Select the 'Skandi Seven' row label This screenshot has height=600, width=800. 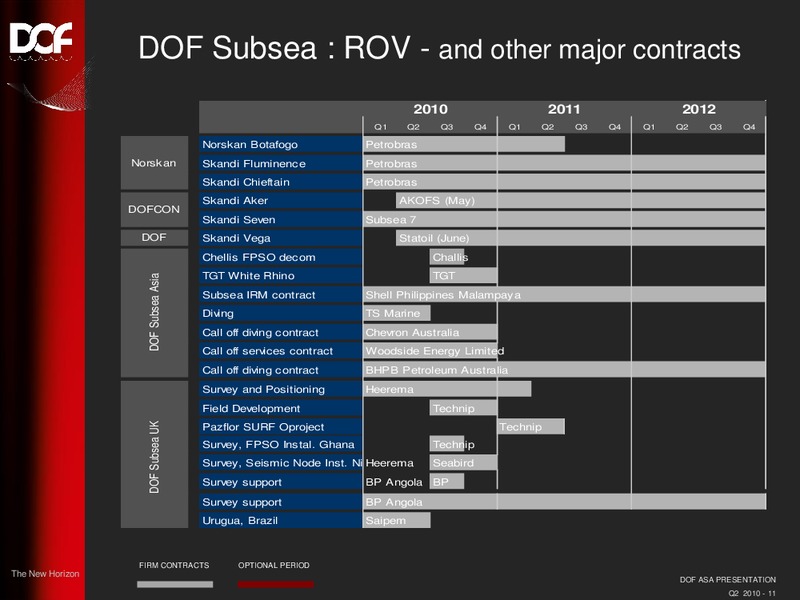coord(280,219)
